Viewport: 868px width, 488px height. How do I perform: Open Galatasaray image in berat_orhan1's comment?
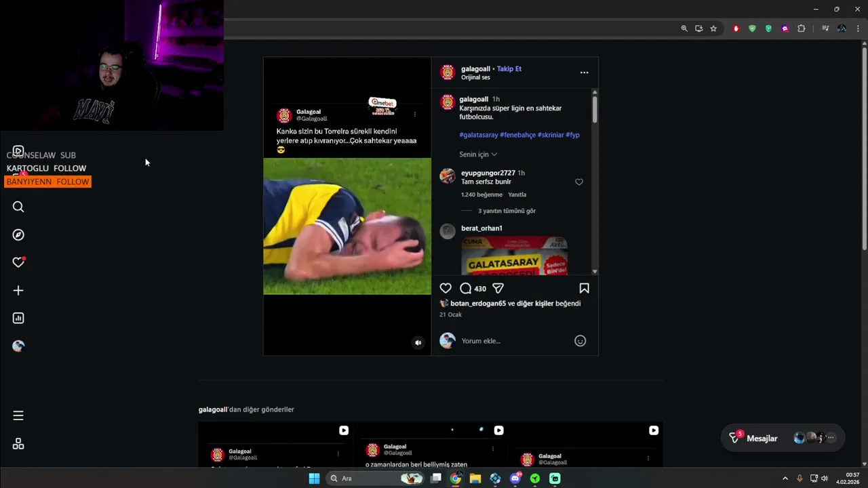coord(514,256)
